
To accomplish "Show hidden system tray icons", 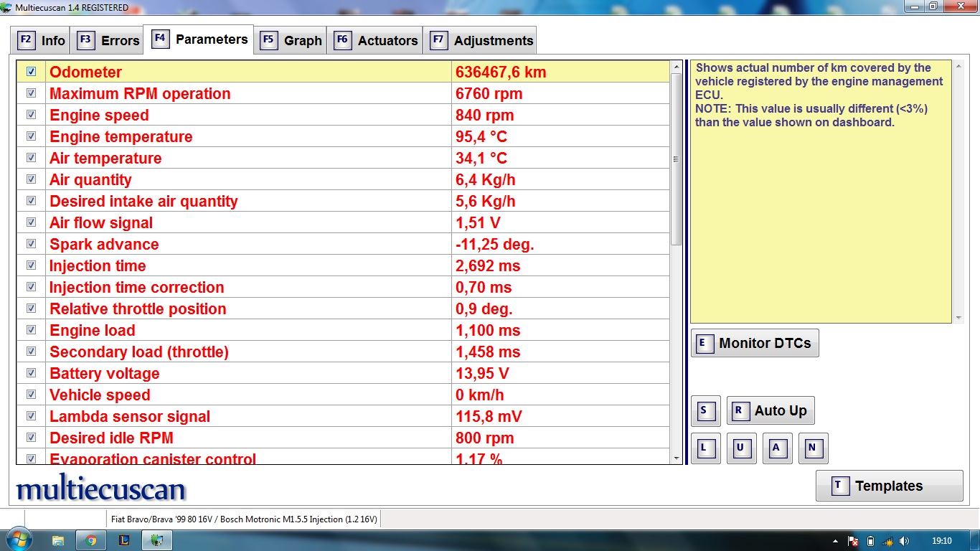I will click(836, 541).
